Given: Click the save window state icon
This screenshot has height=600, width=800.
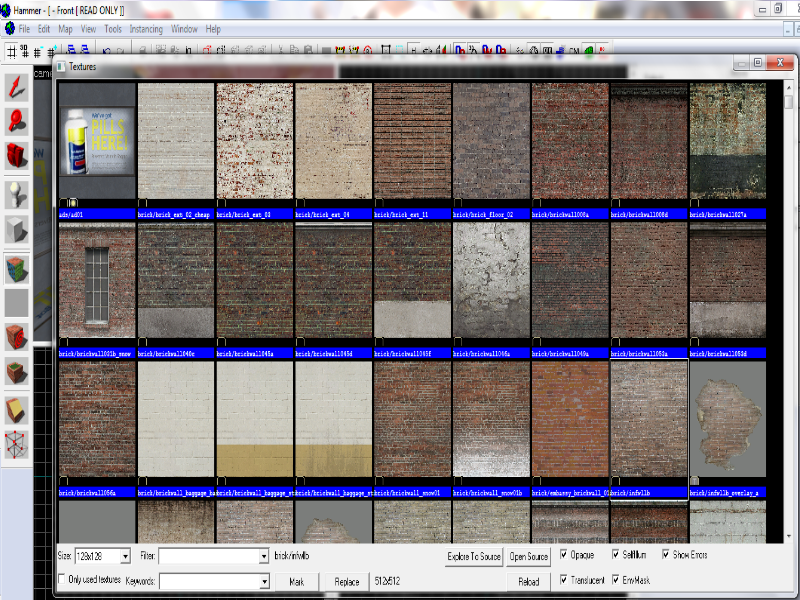Looking at the screenshot, I should click(85, 49).
